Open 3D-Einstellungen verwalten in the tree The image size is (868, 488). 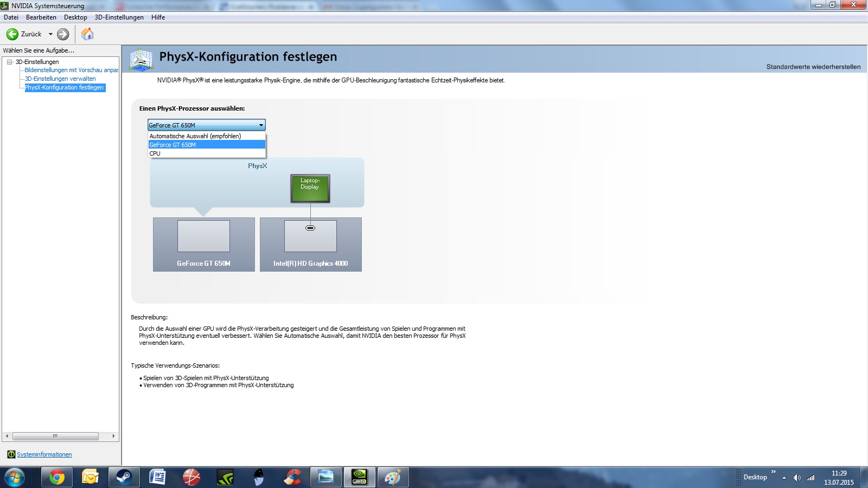point(60,79)
